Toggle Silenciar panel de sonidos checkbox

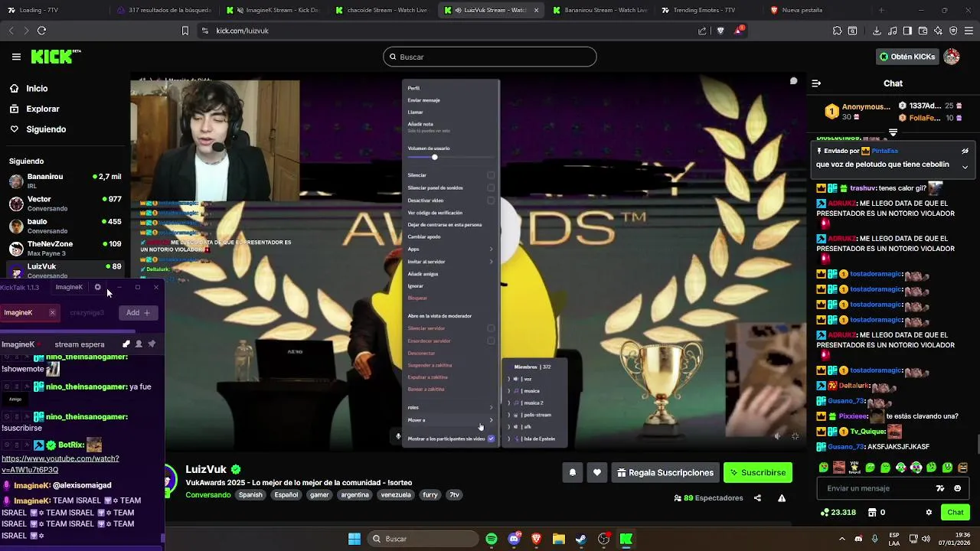point(491,187)
